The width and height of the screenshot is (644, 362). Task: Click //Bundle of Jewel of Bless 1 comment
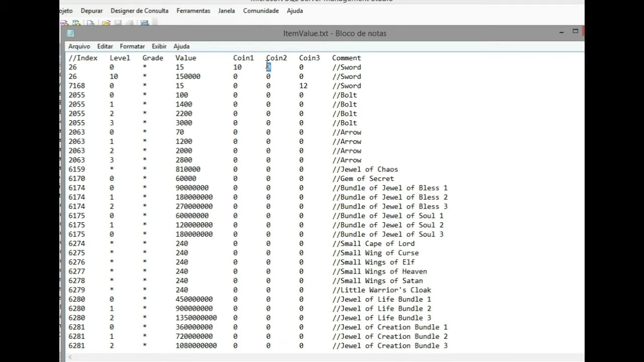tap(390, 188)
